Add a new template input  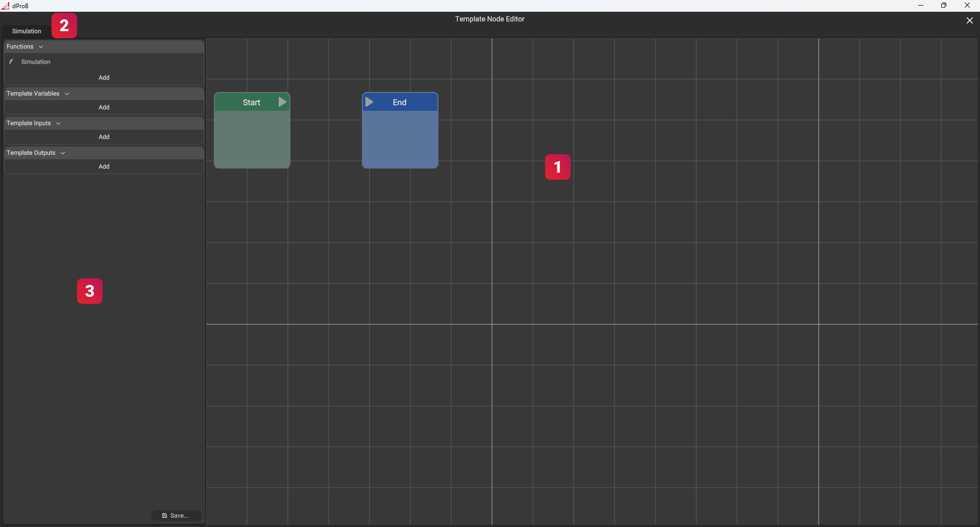coord(104,137)
